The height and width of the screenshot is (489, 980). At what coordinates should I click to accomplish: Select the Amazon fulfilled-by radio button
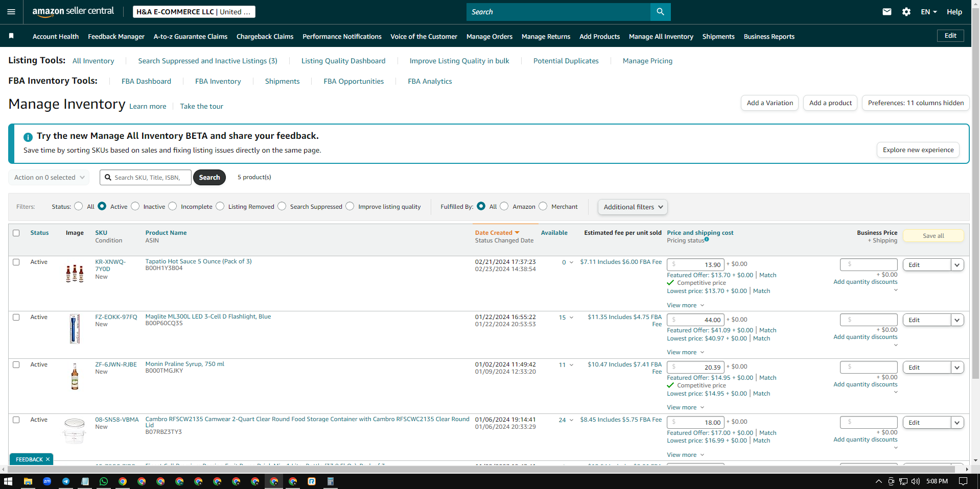click(x=504, y=206)
